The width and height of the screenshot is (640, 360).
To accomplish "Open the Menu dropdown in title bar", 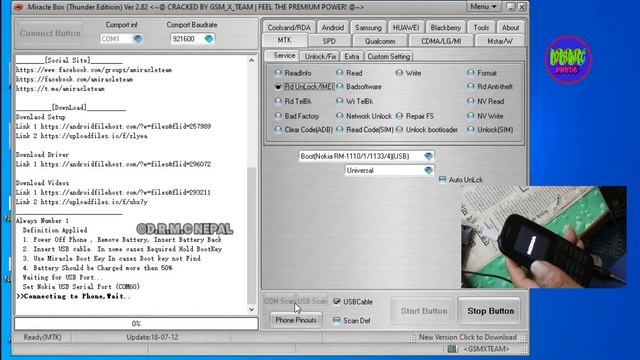I will tap(483, 7).
